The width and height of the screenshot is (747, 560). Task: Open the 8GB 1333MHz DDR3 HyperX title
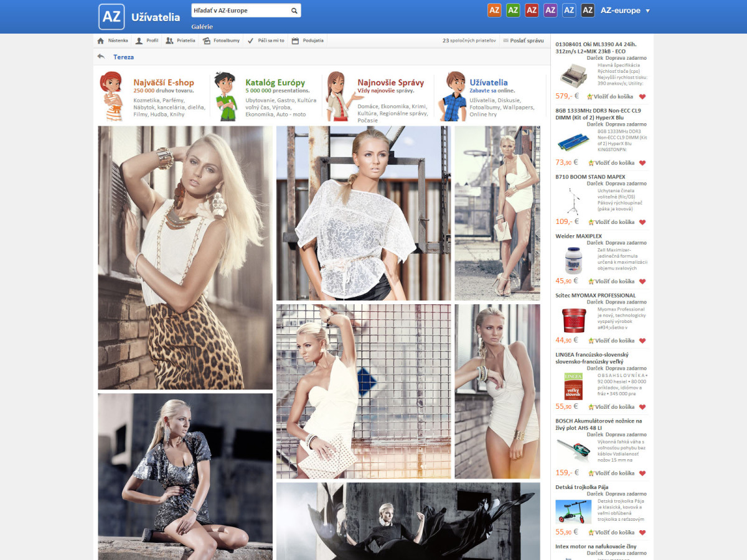[598, 114]
